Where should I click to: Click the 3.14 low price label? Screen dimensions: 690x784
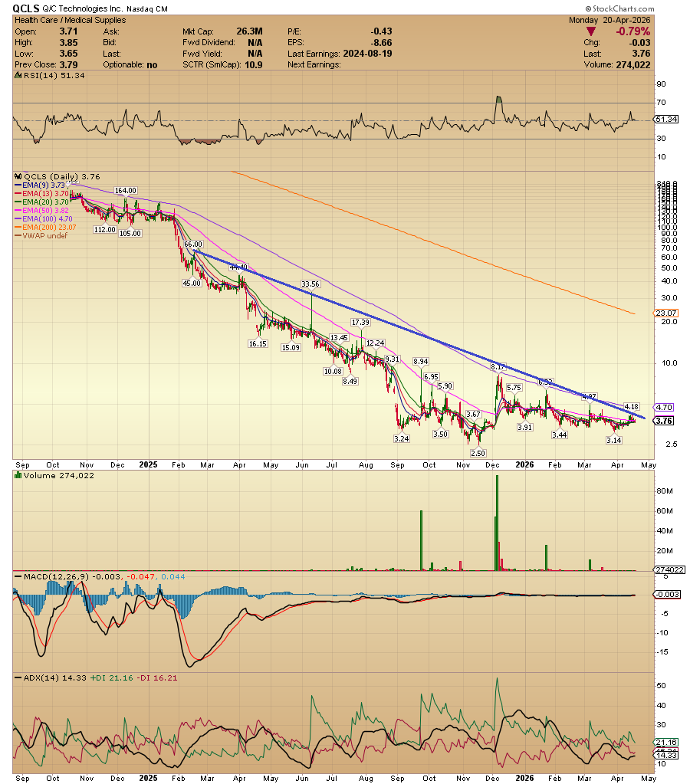pos(614,440)
